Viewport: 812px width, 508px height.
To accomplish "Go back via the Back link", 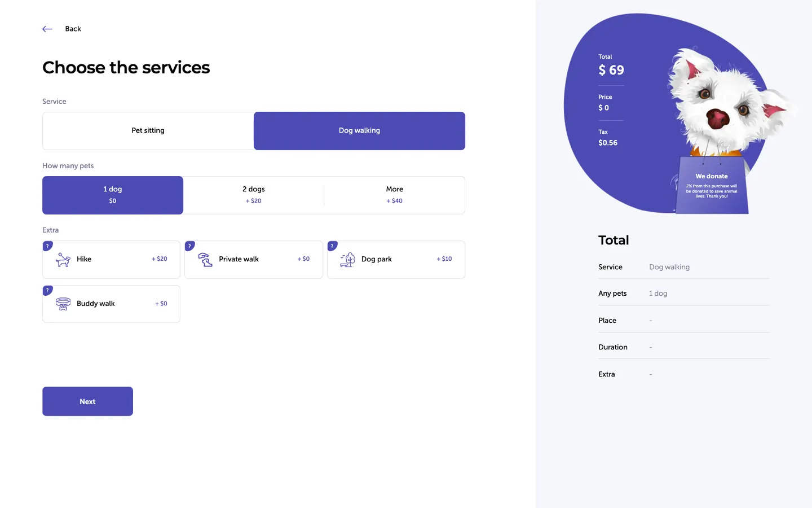I will click(x=73, y=29).
